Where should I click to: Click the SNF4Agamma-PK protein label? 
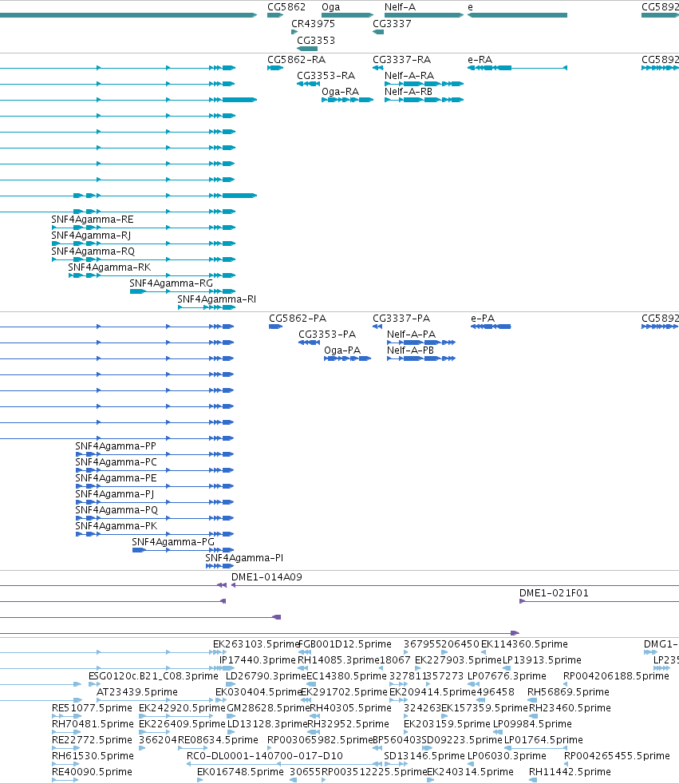click(116, 526)
